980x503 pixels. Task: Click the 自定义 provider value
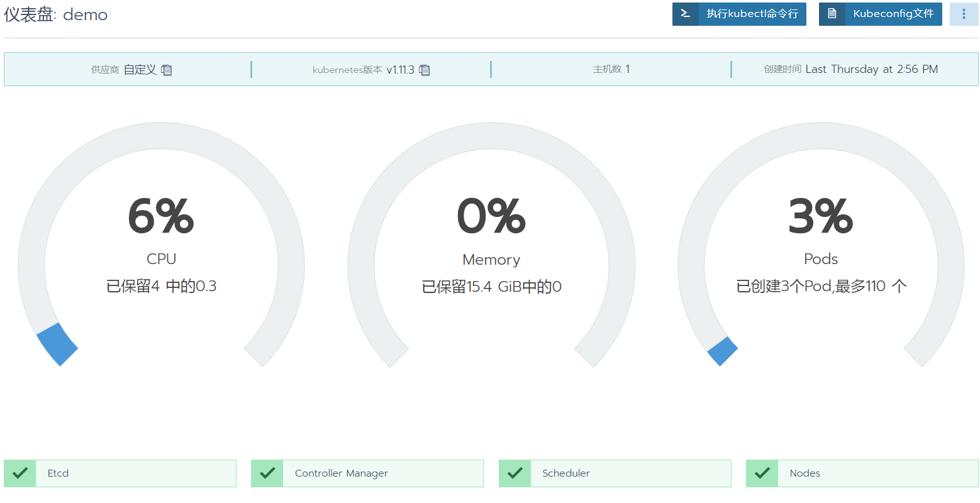pyautogui.click(x=140, y=70)
